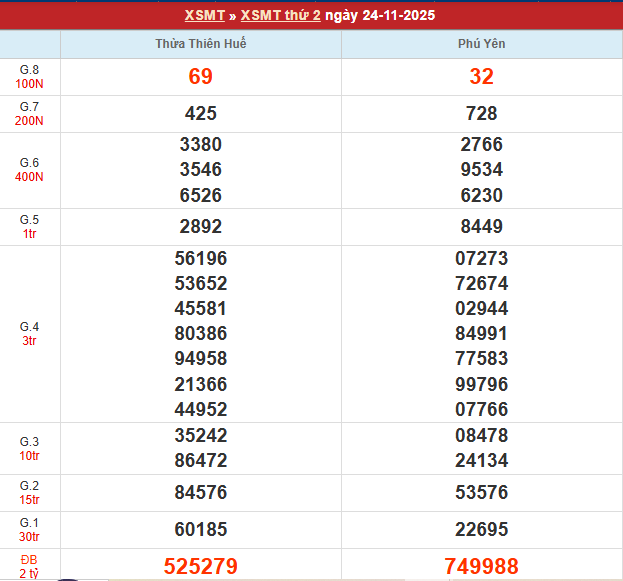The height and width of the screenshot is (581, 623).
Task: Select the number 07766
Action: click(482, 409)
